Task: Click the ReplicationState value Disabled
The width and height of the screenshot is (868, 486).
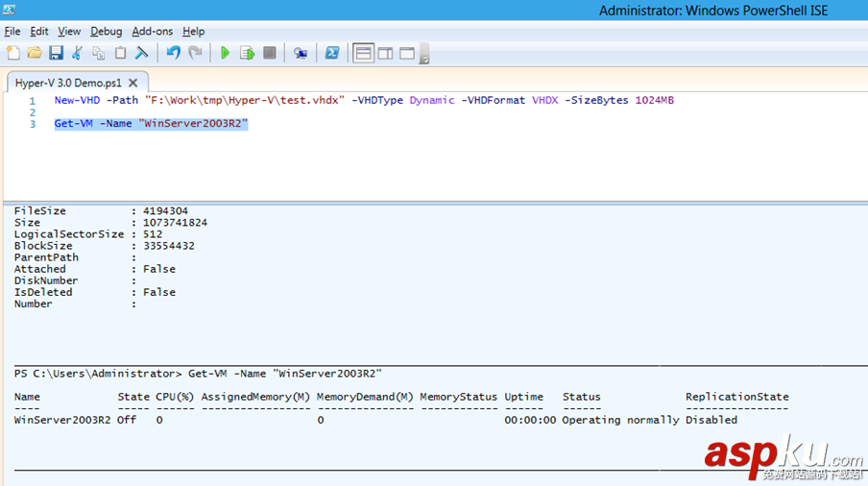Action: (711, 420)
